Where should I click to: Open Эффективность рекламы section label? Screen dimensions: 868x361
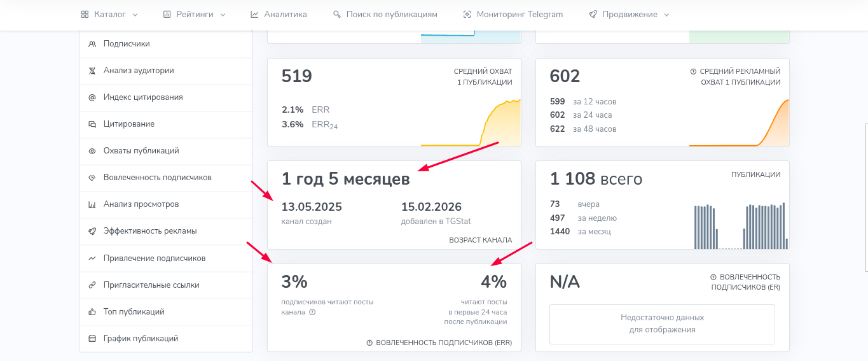150,231
